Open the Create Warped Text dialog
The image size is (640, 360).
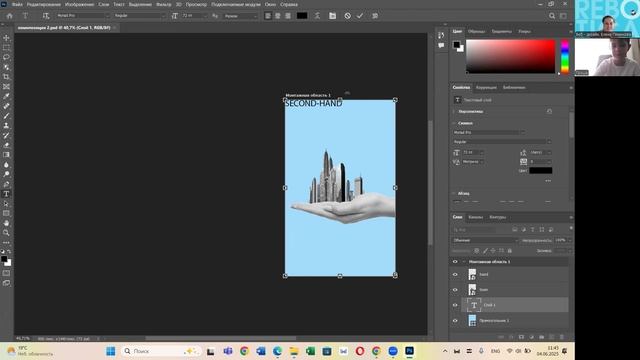(317, 16)
